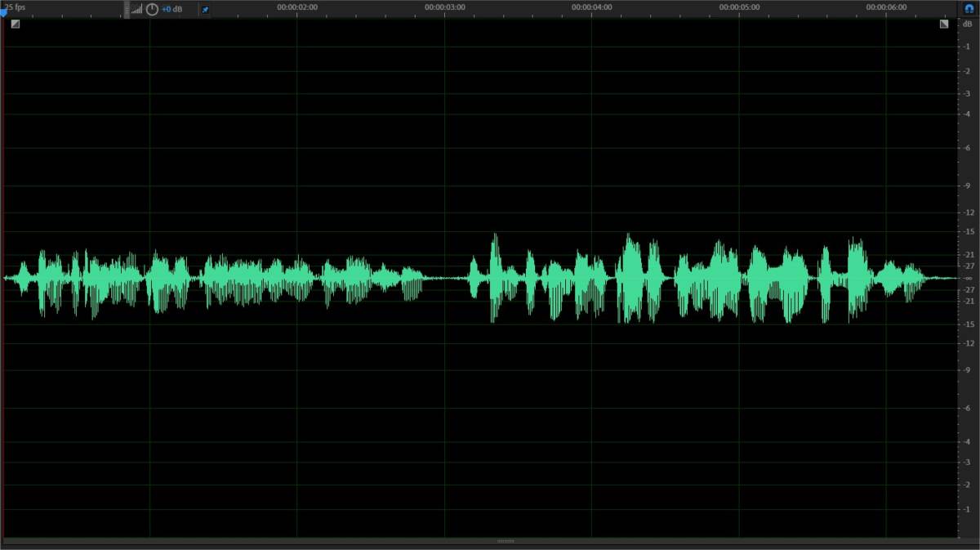
Task: Click timeline ruler at 00:00:05:00
Action: pyautogui.click(x=739, y=7)
